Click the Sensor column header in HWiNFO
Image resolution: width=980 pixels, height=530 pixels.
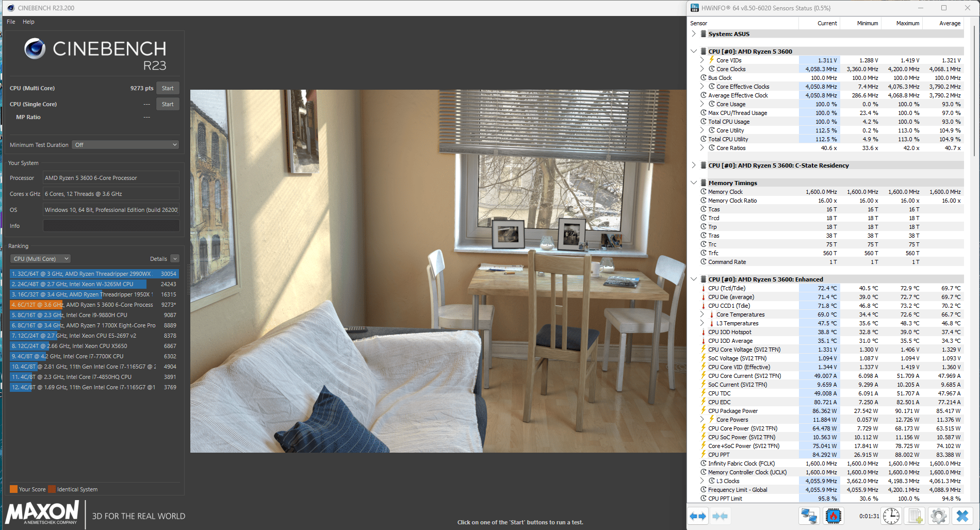743,23
